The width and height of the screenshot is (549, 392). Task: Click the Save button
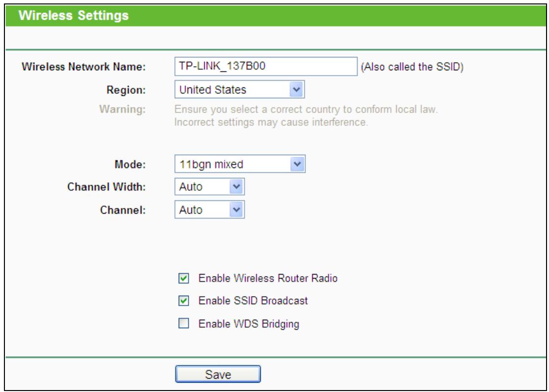218,374
